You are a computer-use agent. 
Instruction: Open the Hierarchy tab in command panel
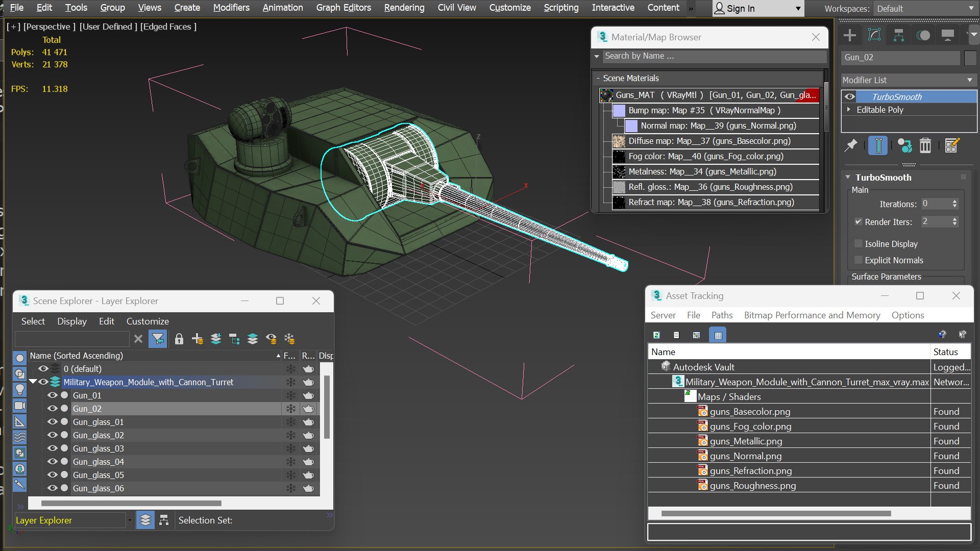pyautogui.click(x=899, y=35)
